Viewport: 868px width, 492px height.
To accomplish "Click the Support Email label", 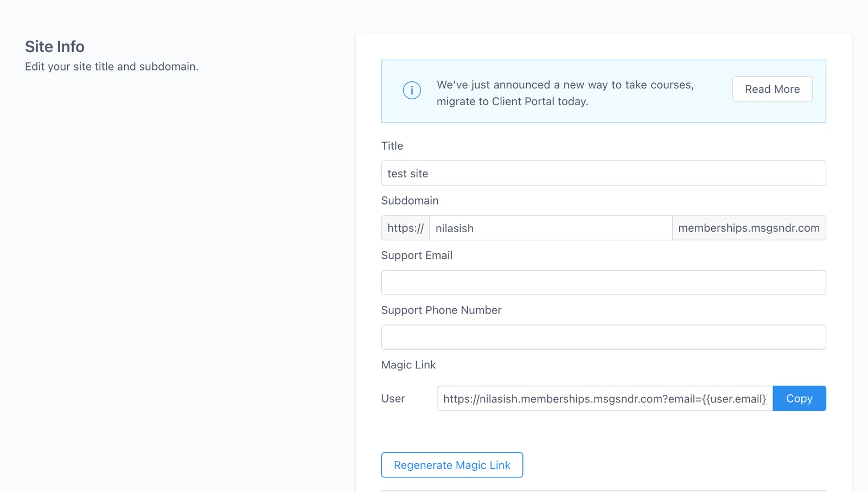I will pyautogui.click(x=417, y=255).
